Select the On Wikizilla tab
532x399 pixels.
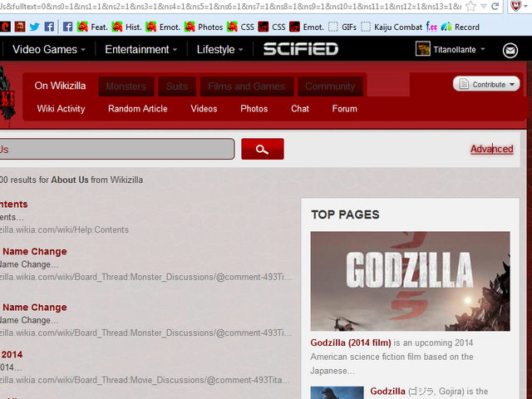[x=60, y=86]
